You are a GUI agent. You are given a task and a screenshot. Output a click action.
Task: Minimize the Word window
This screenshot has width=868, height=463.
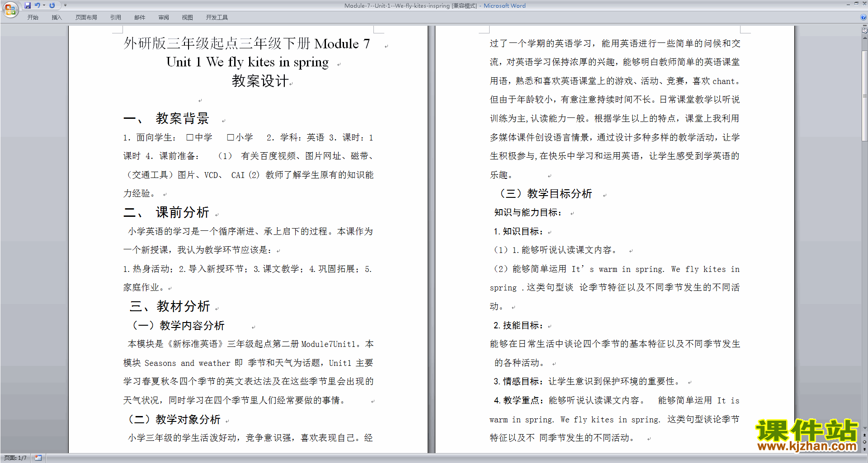(x=848, y=4)
